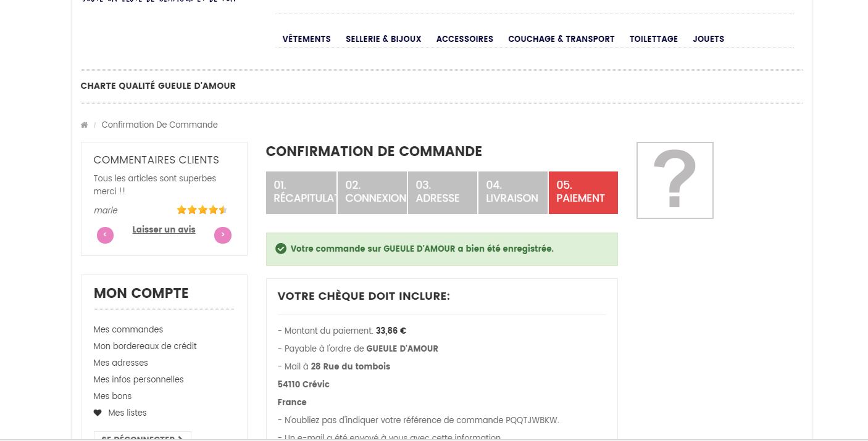
Task: Open the Sellerie & Bijoux menu
Action: click(x=383, y=39)
